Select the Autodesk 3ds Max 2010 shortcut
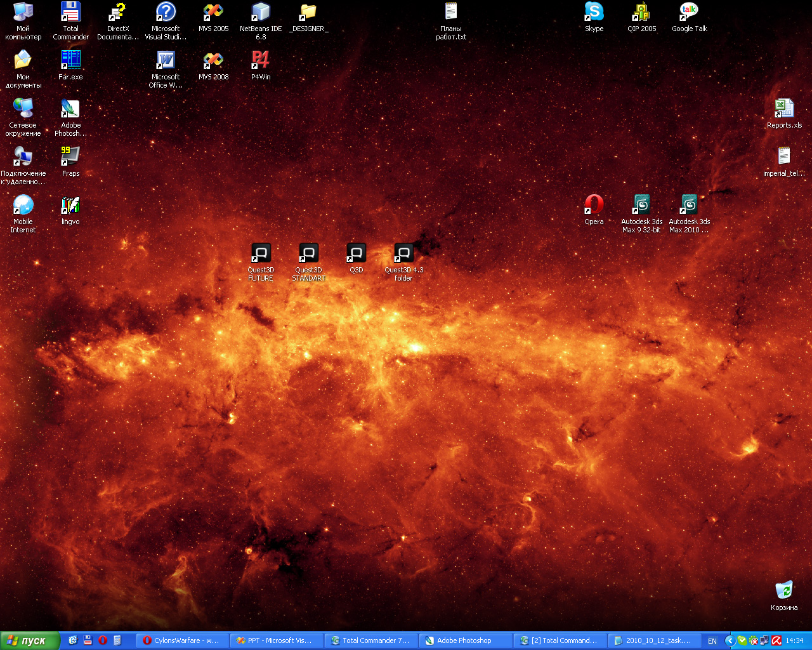The width and height of the screenshot is (812, 650). [690, 214]
